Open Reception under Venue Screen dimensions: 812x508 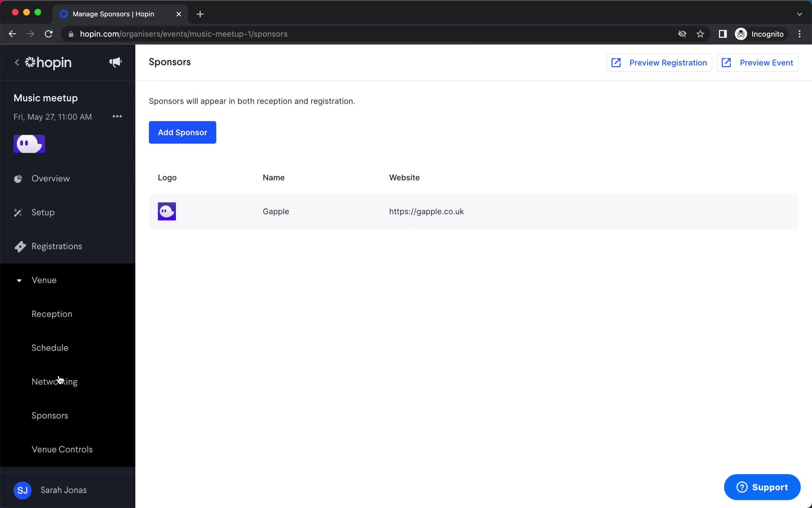(52, 314)
